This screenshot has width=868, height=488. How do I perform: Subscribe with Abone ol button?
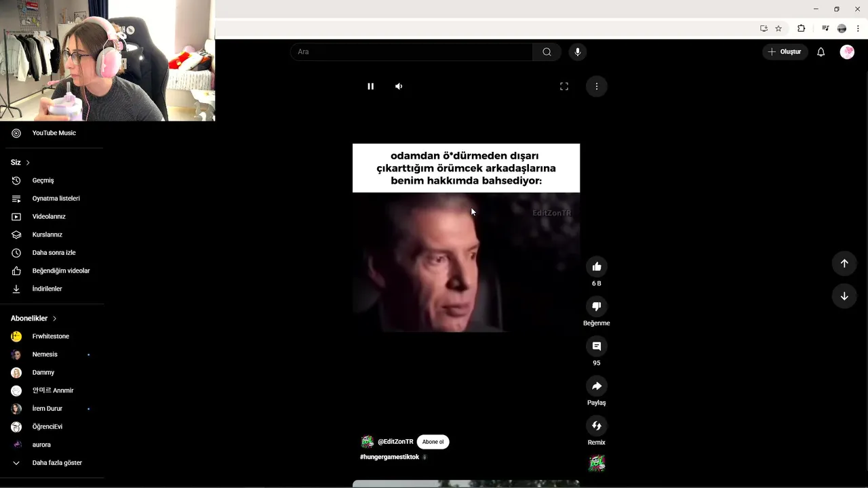point(433,442)
